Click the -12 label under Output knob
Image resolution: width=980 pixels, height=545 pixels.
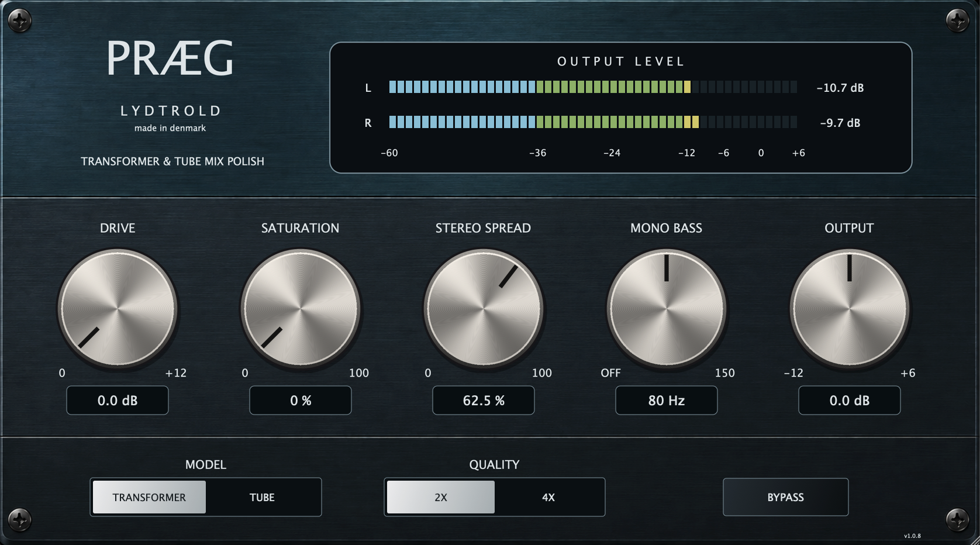click(793, 373)
